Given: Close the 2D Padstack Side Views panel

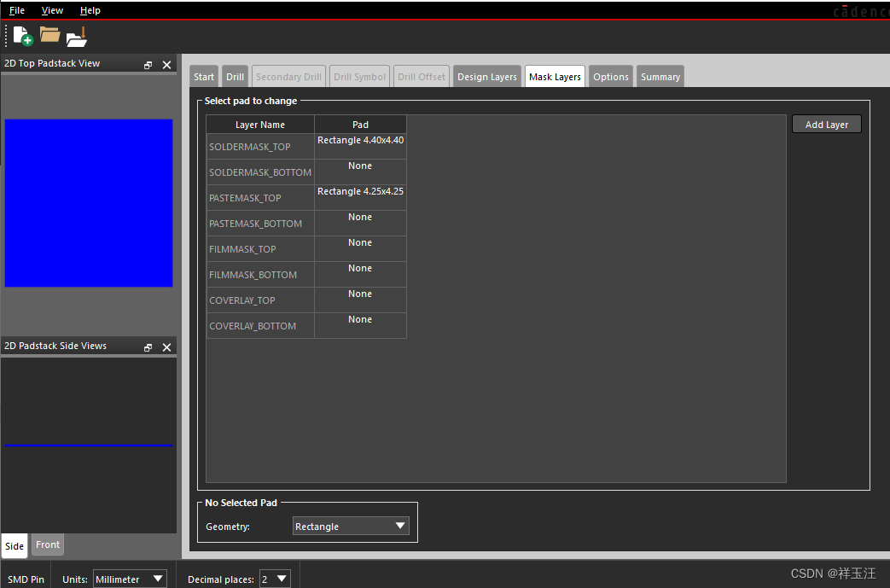Looking at the screenshot, I should 166,346.
